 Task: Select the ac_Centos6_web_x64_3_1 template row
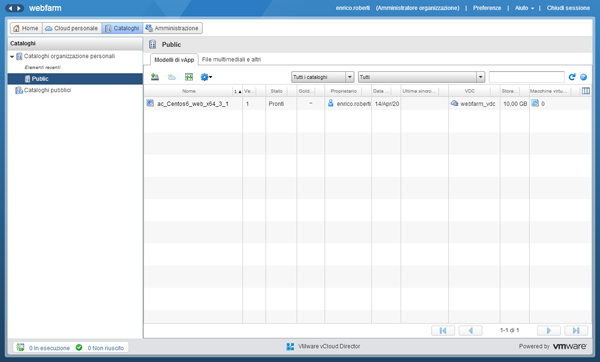coord(368,104)
